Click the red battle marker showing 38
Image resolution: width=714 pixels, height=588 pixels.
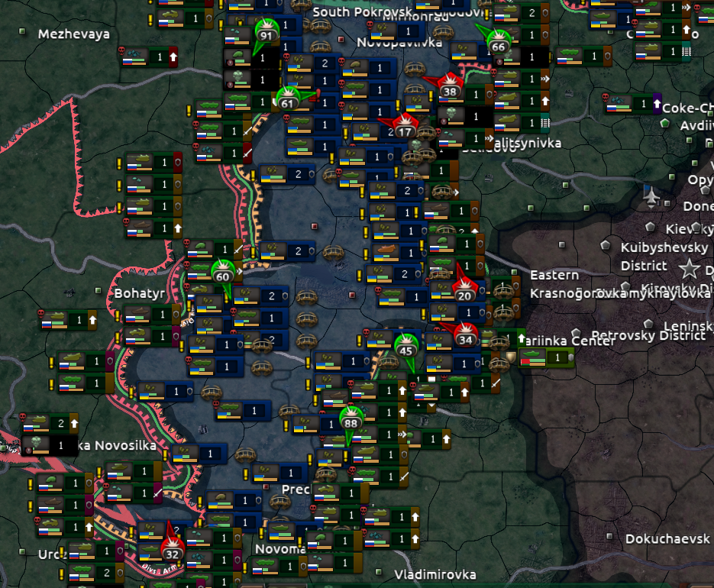click(x=450, y=88)
